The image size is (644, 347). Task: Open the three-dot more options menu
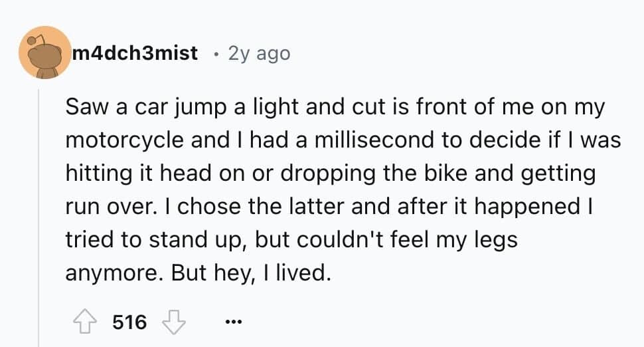click(232, 323)
